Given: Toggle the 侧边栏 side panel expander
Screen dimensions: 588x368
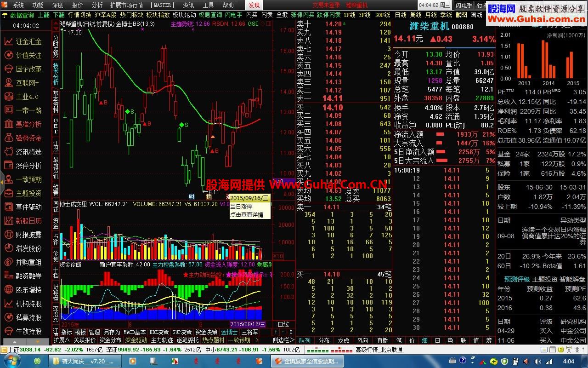Looking at the screenshot, I should [283, 340].
